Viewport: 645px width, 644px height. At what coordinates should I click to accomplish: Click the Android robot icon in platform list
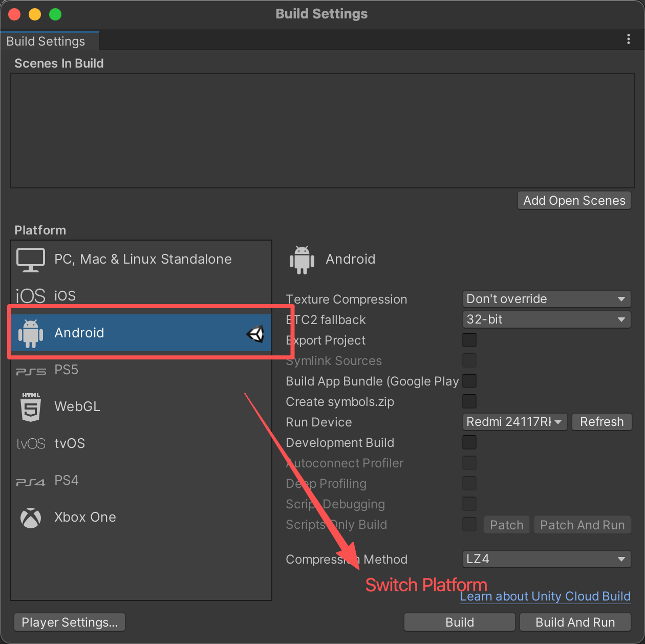31,333
